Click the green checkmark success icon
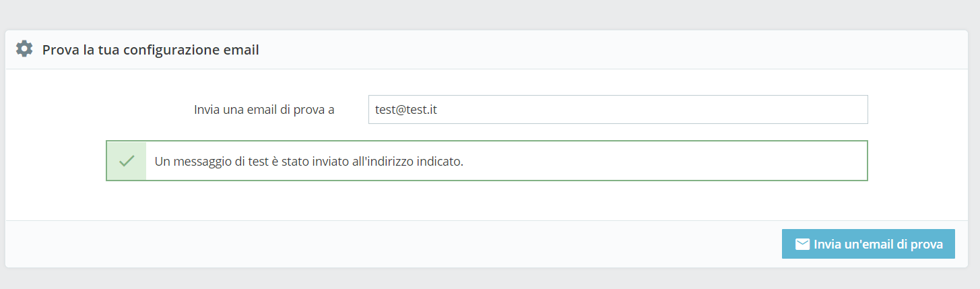The image size is (980, 289). pyautogui.click(x=127, y=161)
